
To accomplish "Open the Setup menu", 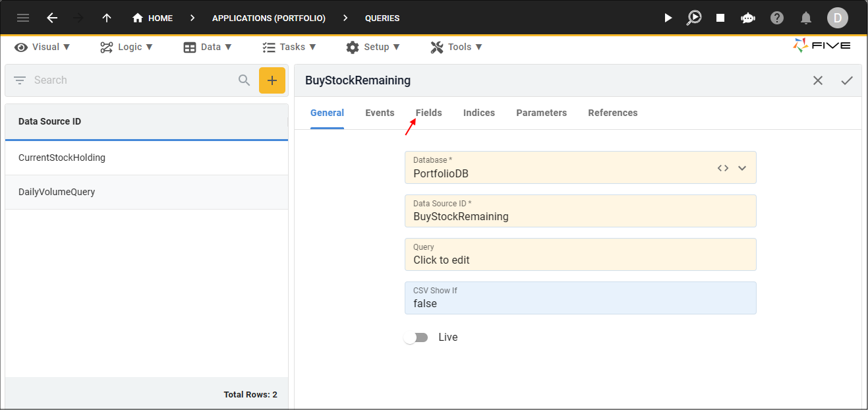I will pos(373,47).
